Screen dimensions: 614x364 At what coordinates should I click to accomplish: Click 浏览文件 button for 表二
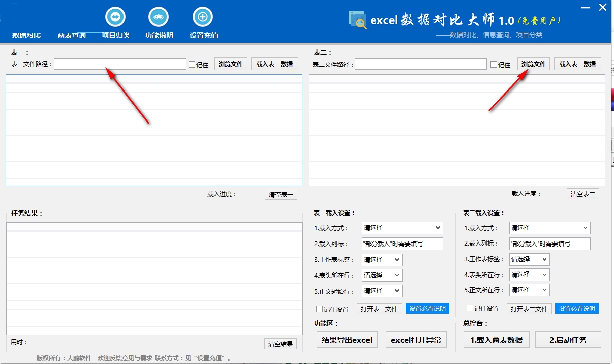tap(534, 64)
